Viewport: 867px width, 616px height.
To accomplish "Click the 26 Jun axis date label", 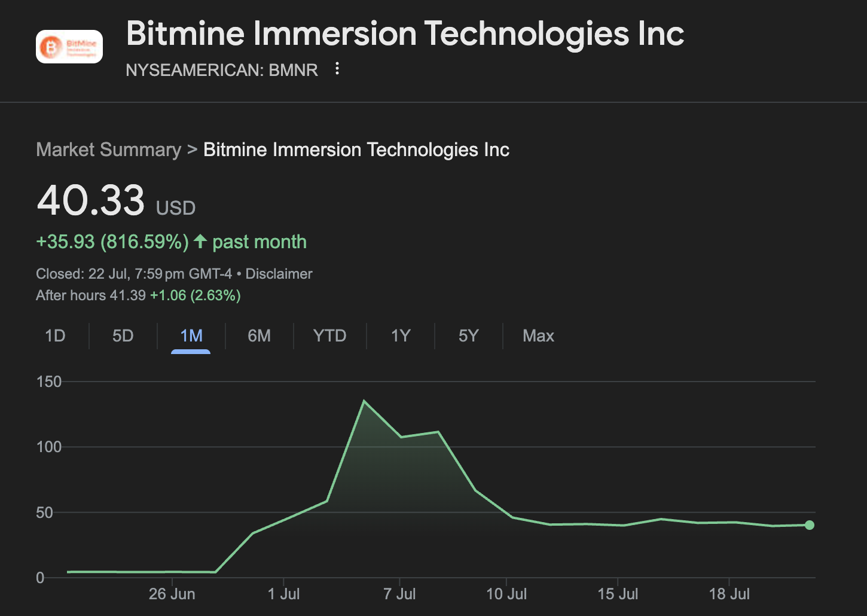I will click(172, 594).
